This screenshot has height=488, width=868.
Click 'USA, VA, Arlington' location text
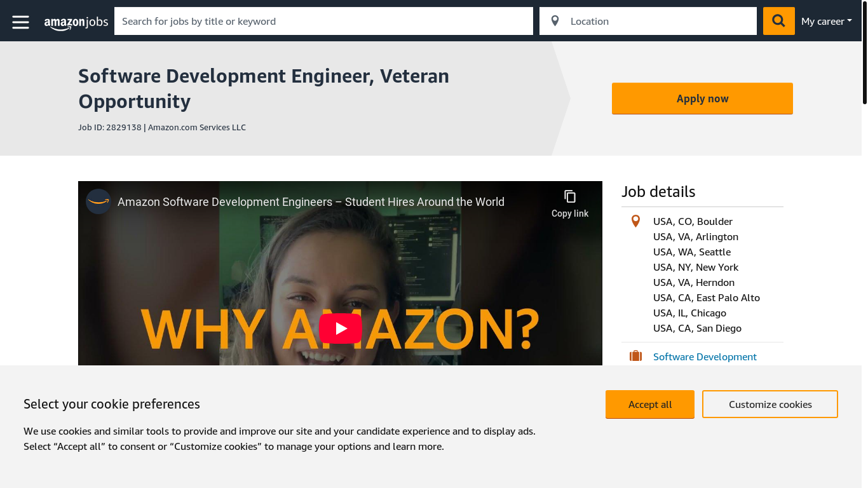(x=696, y=236)
